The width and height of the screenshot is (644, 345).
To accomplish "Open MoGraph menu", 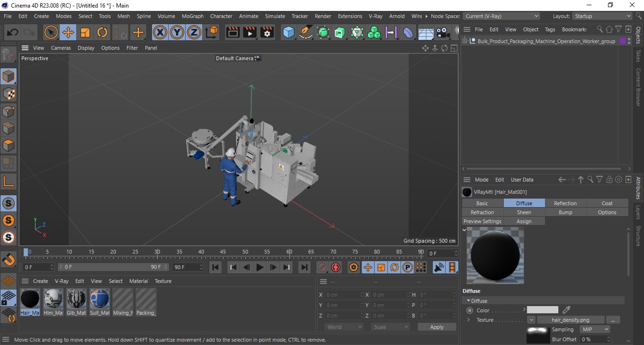I will click(193, 16).
